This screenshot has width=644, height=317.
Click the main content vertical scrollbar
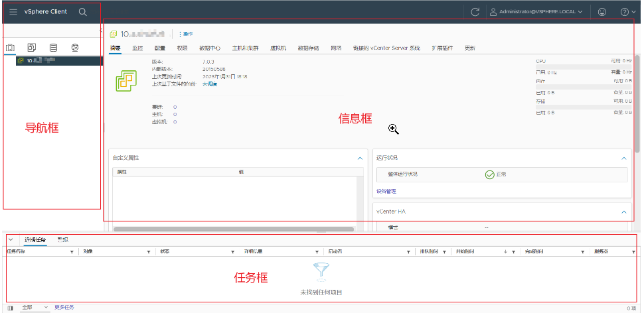tap(637, 103)
